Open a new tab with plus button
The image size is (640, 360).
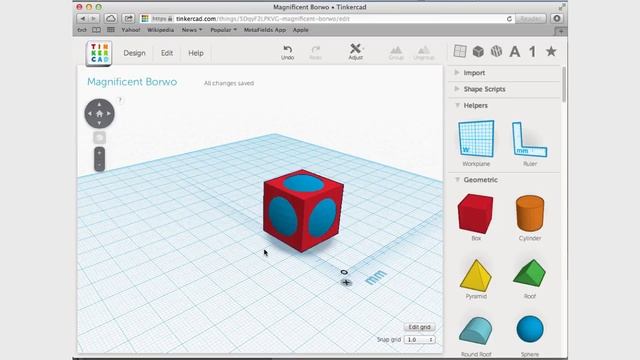coord(561,31)
